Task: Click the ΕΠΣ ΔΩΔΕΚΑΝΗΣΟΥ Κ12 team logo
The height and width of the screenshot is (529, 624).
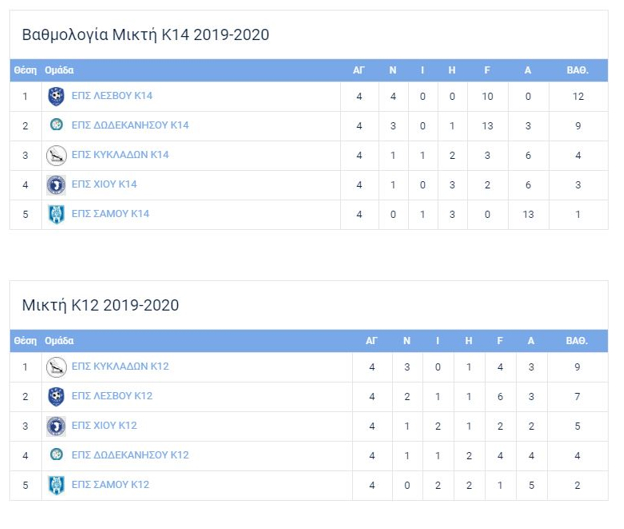Action: click(x=57, y=455)
